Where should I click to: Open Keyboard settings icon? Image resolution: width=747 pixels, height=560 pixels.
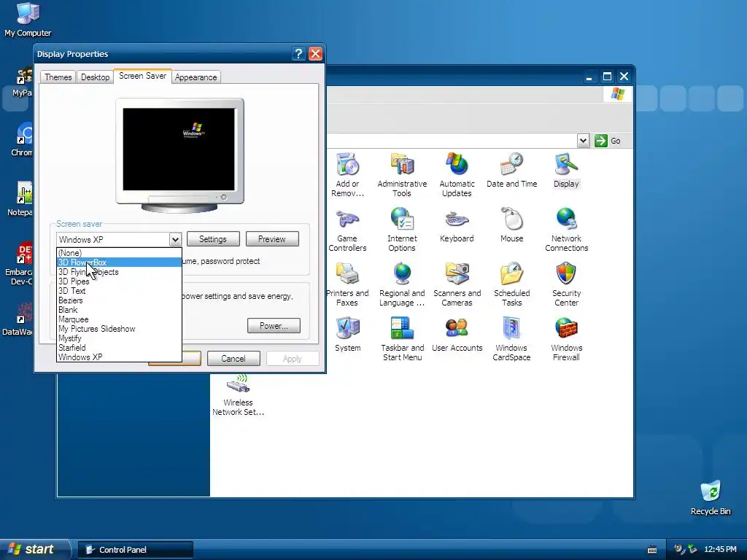point(457,225)
